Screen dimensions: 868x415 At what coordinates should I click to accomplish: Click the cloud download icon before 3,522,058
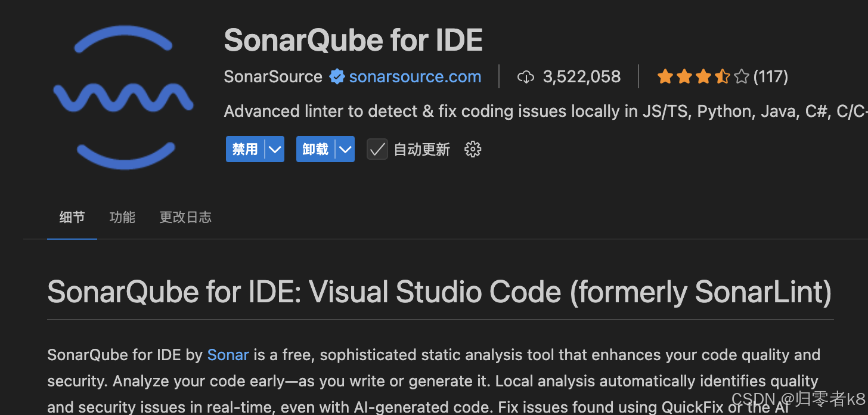[525, 77]
